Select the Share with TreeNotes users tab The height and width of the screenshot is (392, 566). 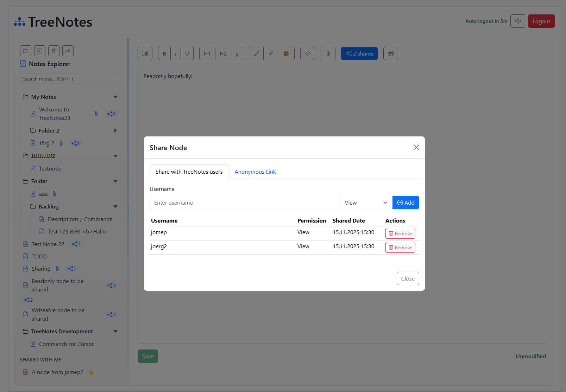coord(189,172)
